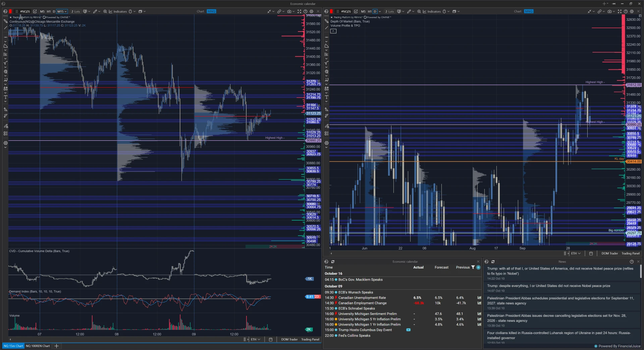Screen dimensions: 644x350
Task: Select the Text drawing tool in the left chart sidebar
Action: pos(5,97)
